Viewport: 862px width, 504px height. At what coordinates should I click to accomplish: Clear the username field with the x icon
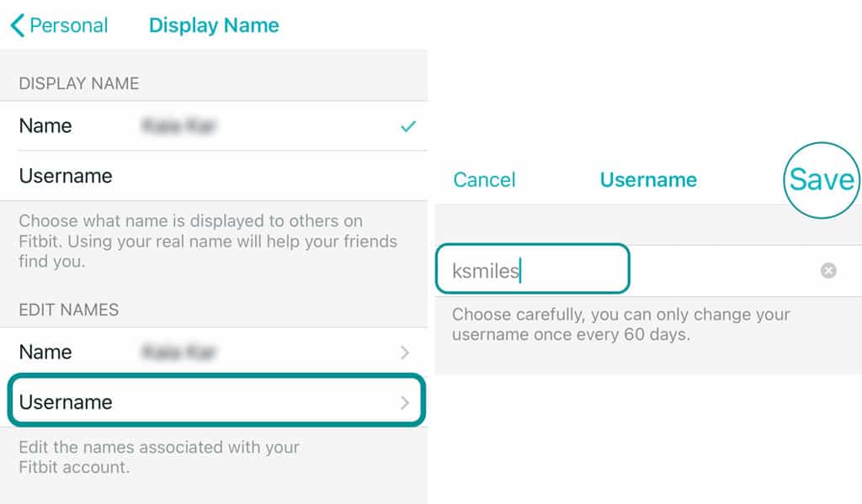[x=828, y=271]
